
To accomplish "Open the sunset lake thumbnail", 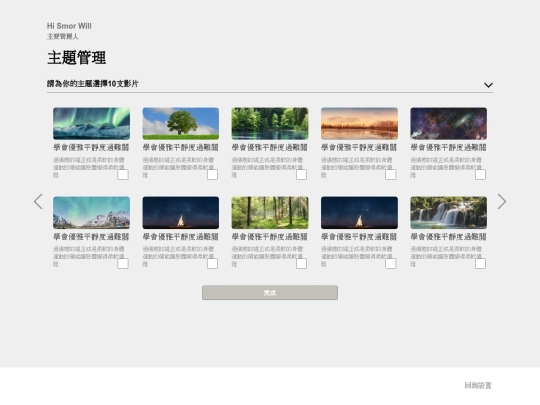I will [359, 124].
